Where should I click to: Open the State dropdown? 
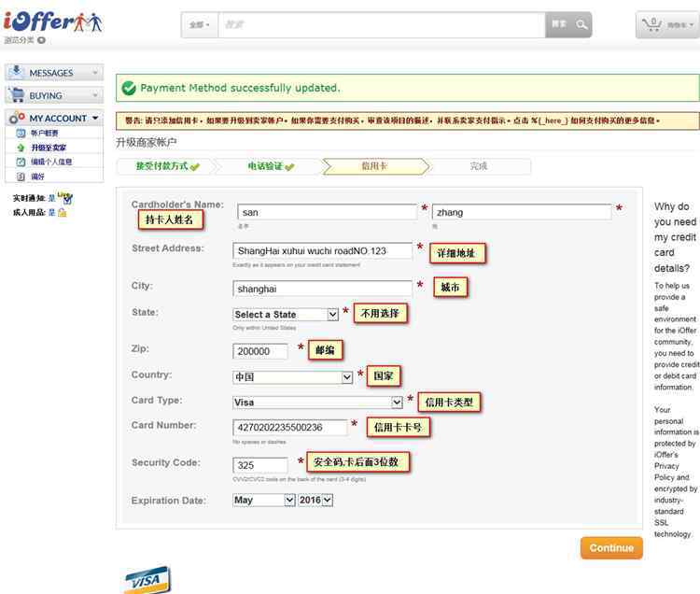[286, 315]
